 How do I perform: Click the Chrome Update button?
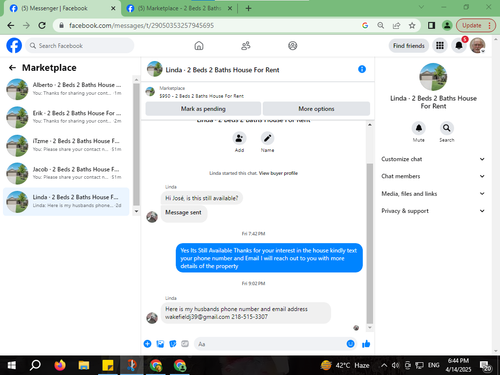[475, 25]
